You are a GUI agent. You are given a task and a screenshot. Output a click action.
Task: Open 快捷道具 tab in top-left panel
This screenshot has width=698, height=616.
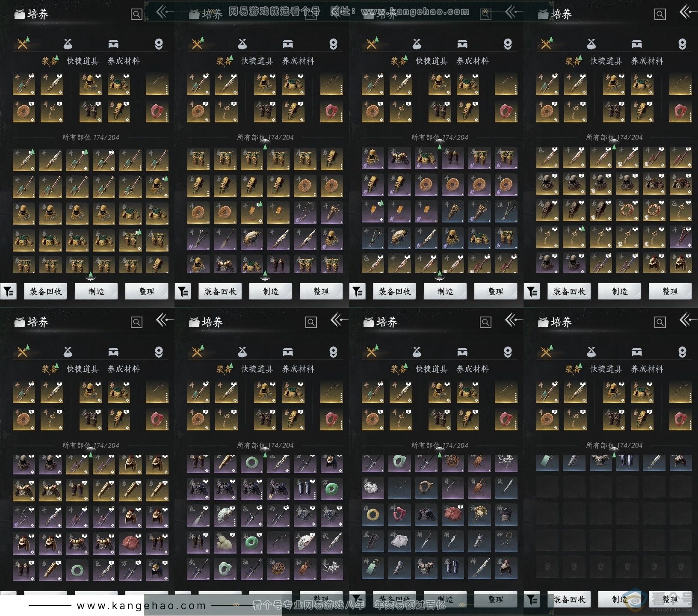coord(83,61)
